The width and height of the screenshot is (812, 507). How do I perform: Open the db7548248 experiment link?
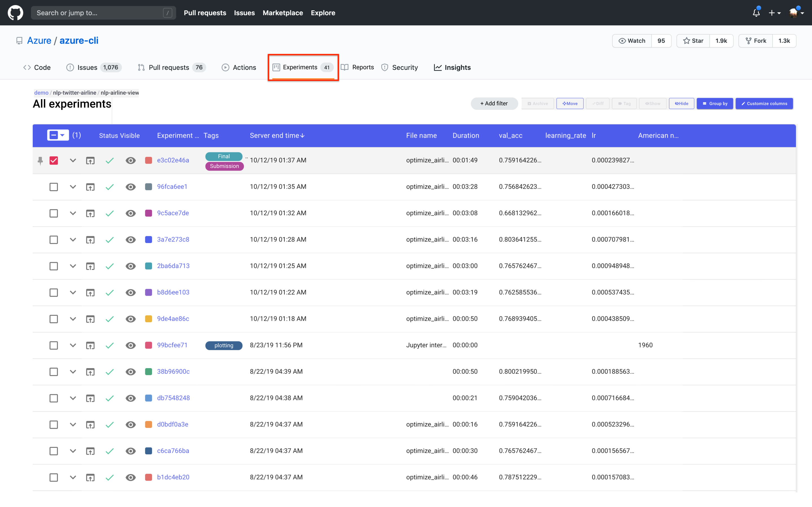click(x=173, y=398)
